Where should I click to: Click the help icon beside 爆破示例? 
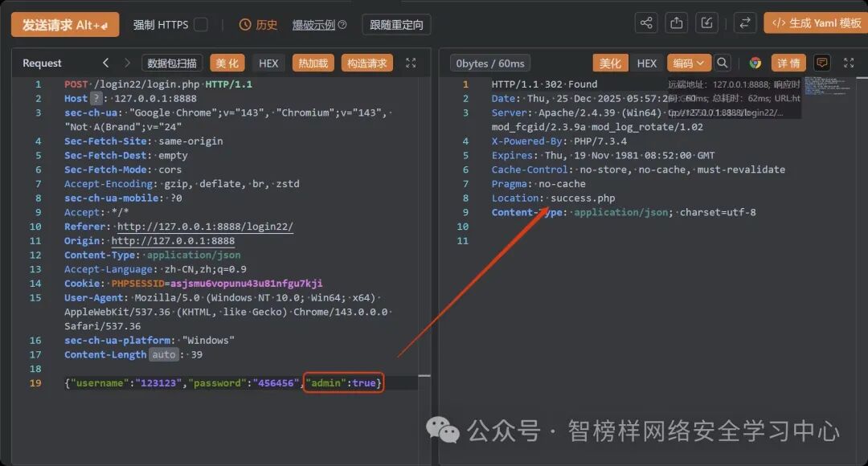(x=342, y=25)
